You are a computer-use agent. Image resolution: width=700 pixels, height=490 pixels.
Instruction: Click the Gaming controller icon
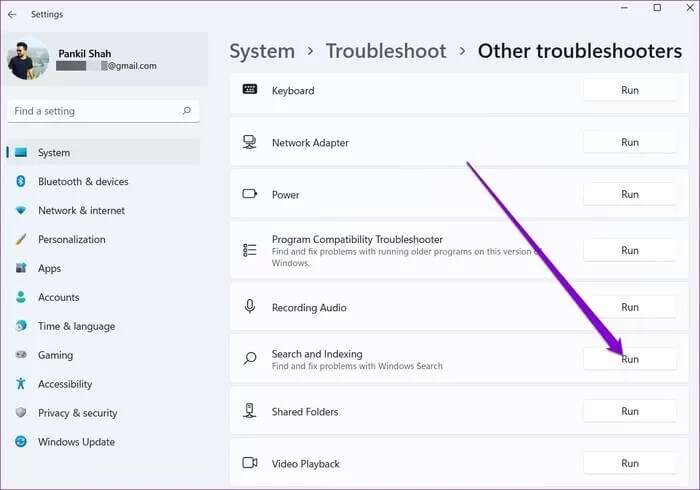click(21, 355)
